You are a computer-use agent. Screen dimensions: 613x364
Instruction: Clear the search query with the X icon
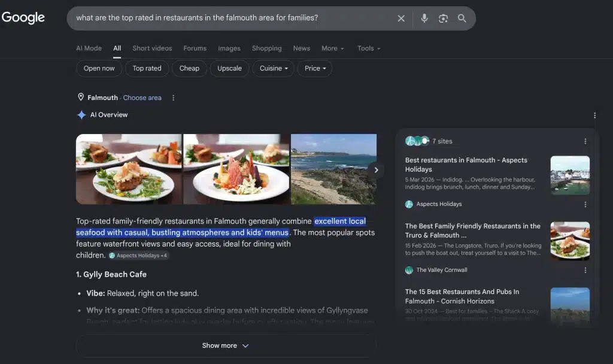click(x=401, y=19)
